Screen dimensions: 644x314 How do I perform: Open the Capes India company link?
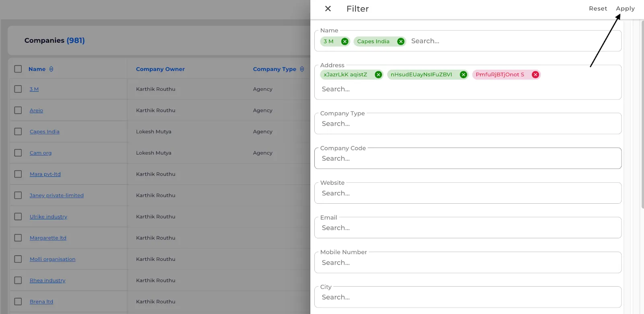coord(45,132)
